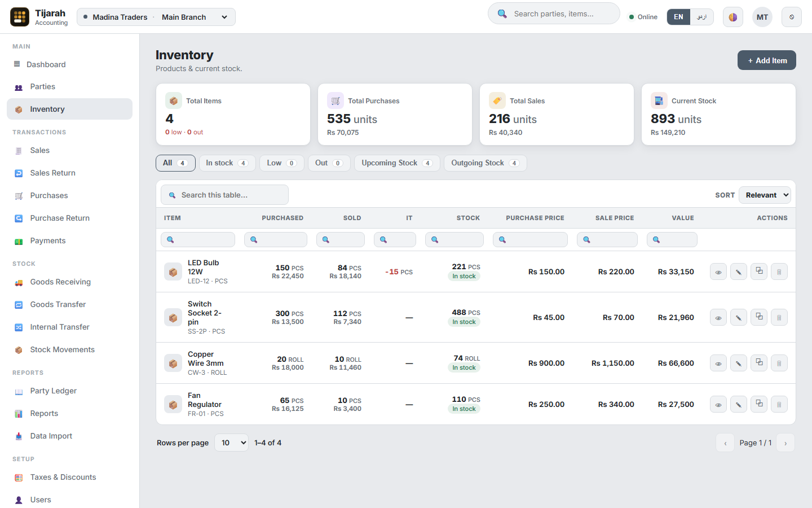812x508 pixels.
Task: View details of Fan Regulator item
Action: tap(718, 404)
